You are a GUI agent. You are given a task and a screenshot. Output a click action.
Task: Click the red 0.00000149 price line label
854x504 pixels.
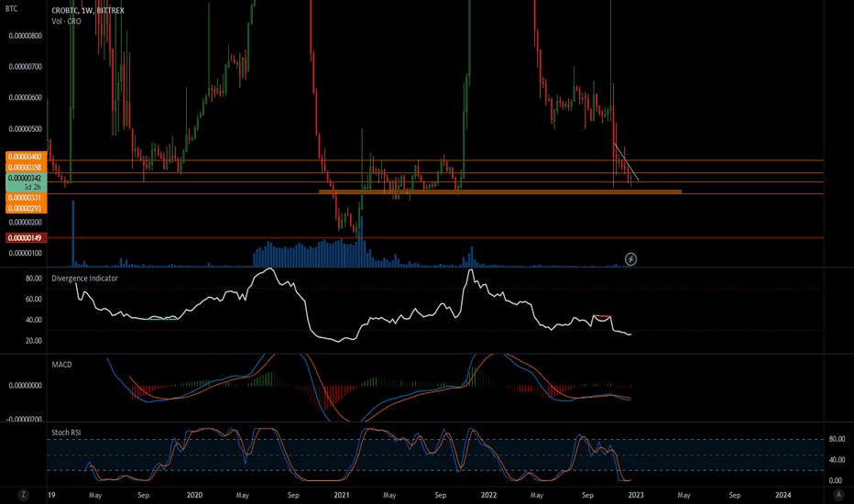[x=27, y=238]
